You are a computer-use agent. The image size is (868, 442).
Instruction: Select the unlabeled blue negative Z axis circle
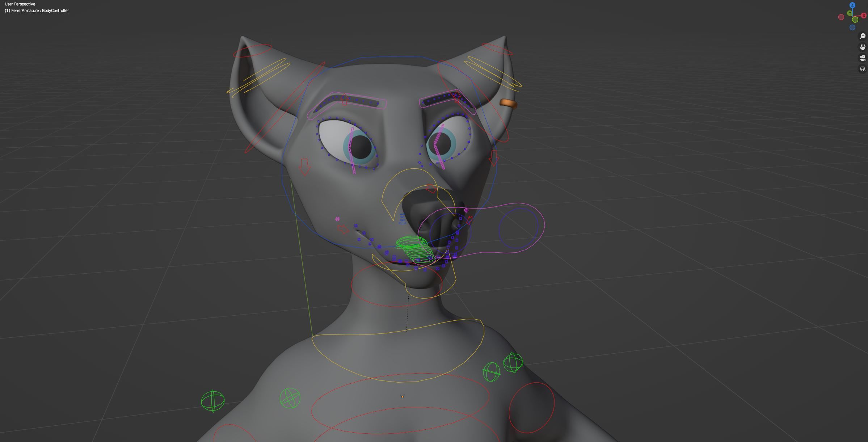click(852, 28)
